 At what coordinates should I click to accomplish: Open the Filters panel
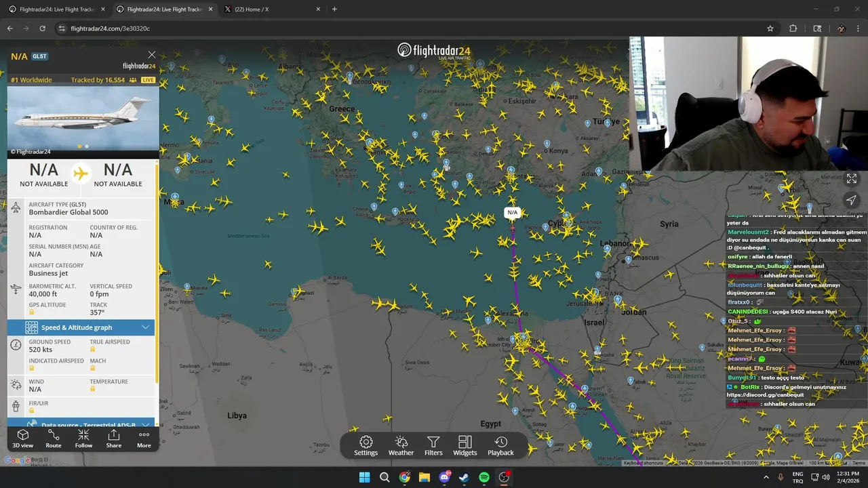pos(433,446)
